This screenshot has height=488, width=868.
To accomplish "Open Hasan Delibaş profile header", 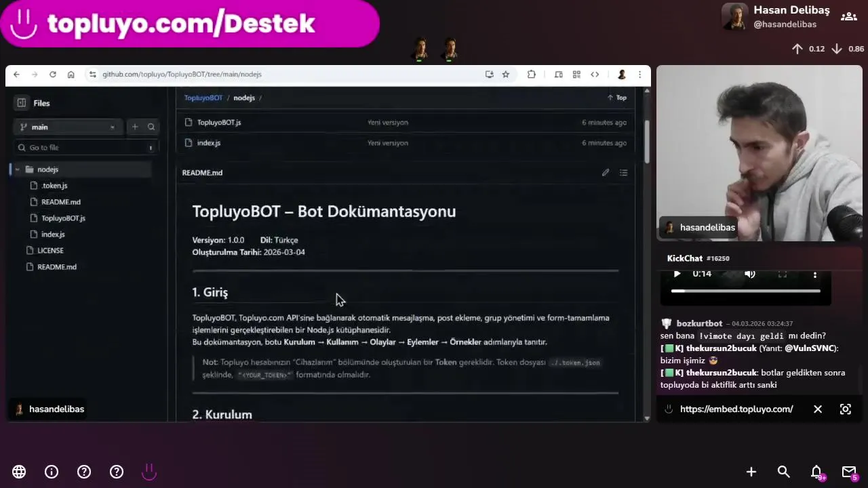I will tap(776, 16).
